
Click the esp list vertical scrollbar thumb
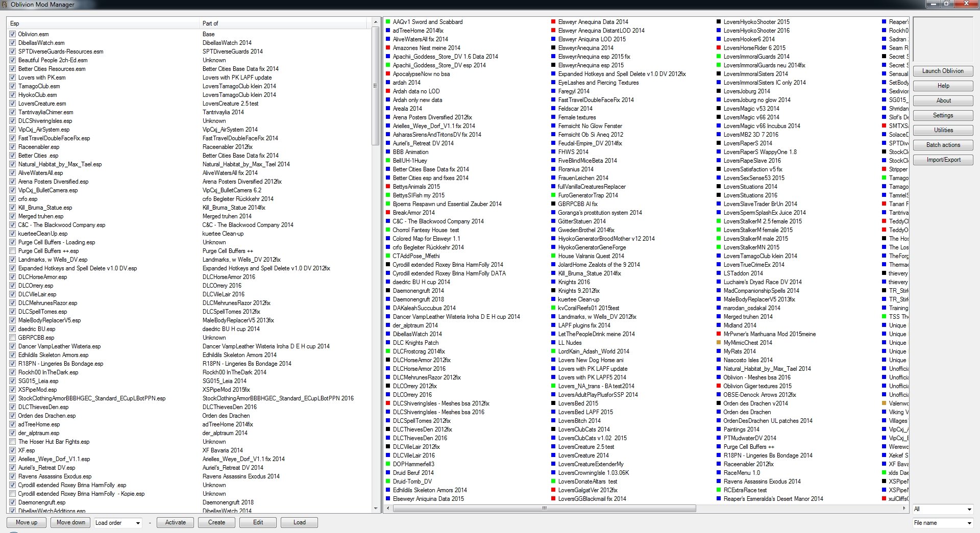point(376,86)
